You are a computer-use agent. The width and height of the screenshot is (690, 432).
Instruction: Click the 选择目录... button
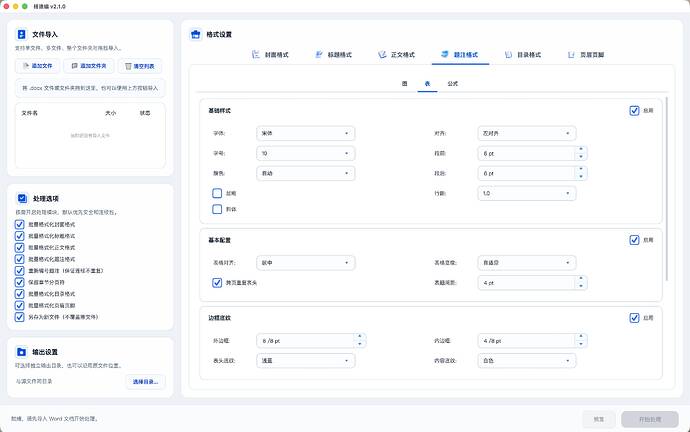click(145, 381)
